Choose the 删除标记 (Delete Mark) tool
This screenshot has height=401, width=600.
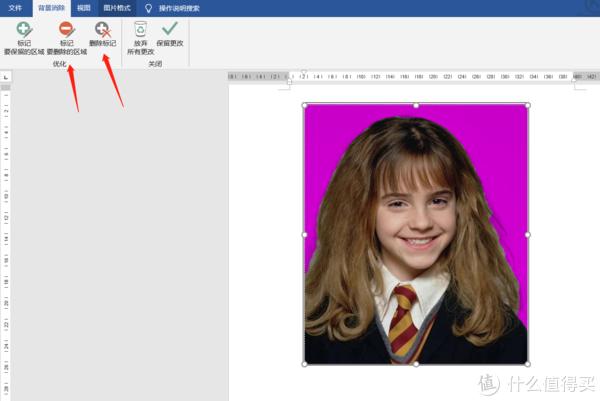point(103,34)
